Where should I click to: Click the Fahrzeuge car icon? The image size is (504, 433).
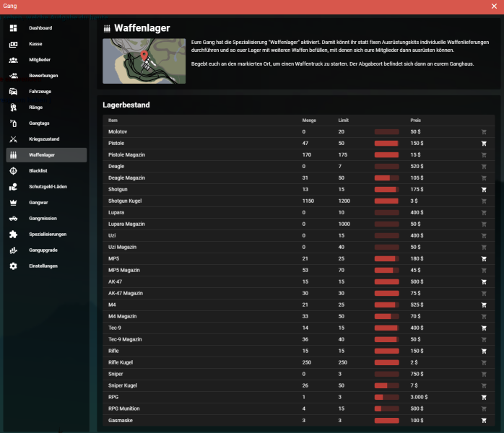pos(13,92)
